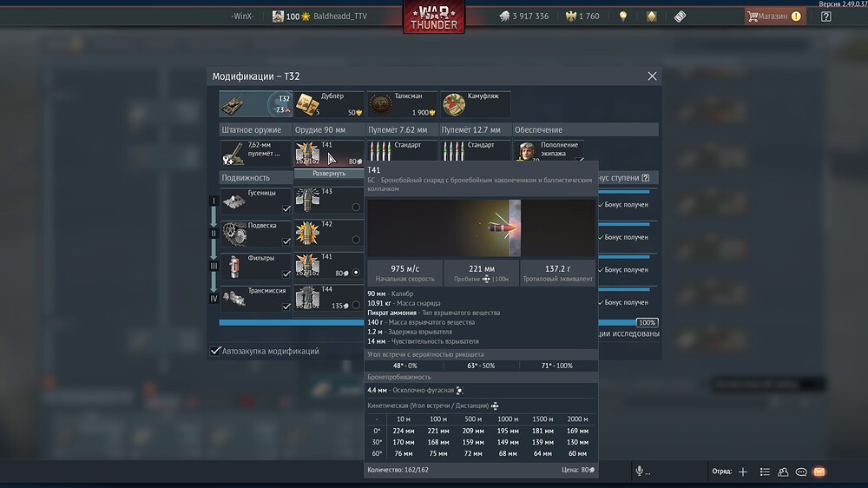
Task: Select the T42 shell radio button
Action: tap(356, 240)
